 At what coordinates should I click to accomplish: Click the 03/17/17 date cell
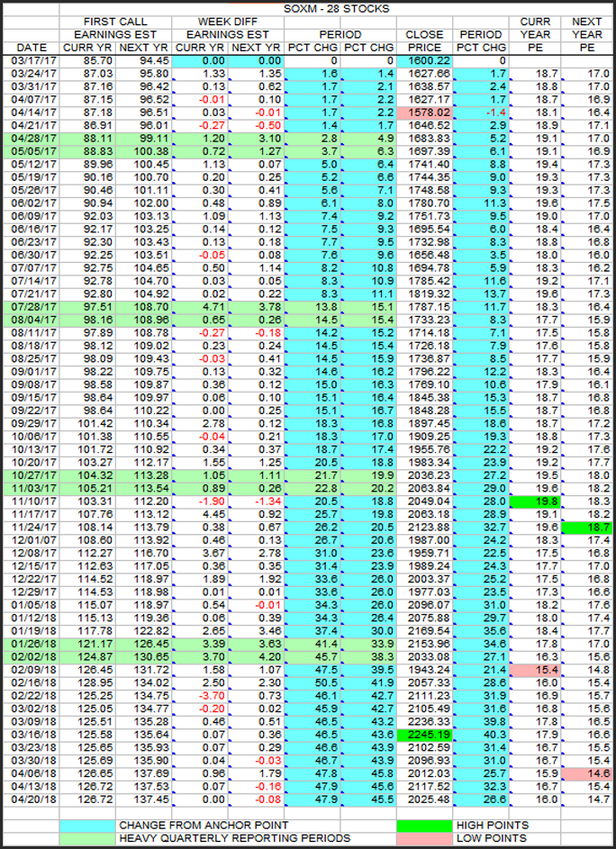point(31,59)
